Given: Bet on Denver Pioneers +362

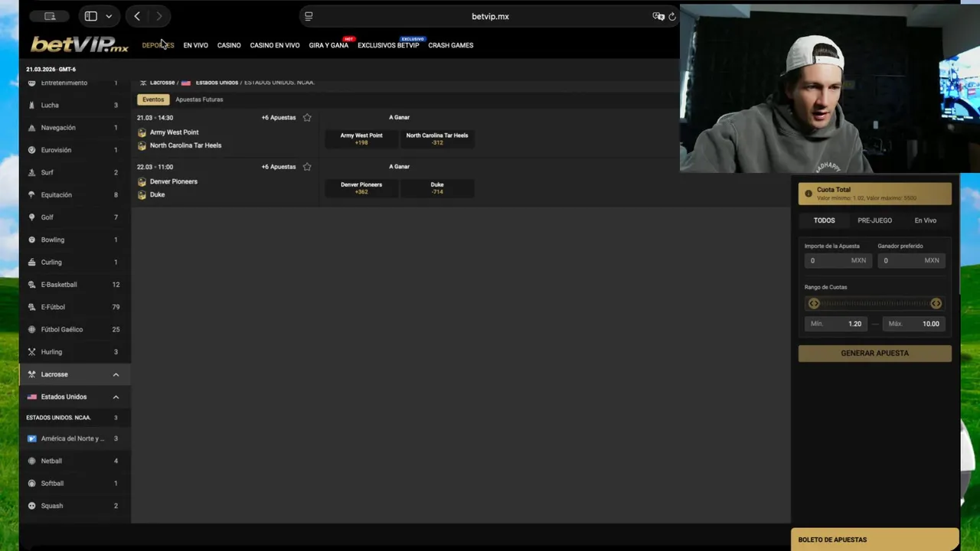Looking at the screenshot, I should 361,187.
